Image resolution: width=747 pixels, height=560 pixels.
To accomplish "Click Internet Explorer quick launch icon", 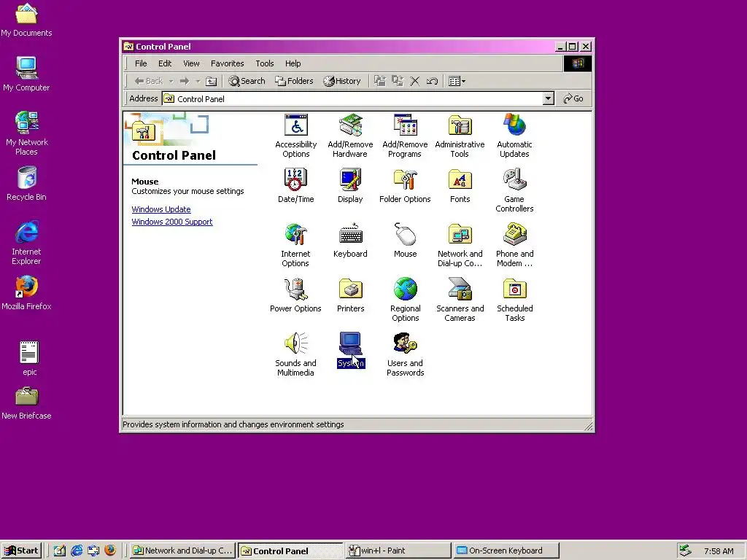I will (x=76, y=551).
